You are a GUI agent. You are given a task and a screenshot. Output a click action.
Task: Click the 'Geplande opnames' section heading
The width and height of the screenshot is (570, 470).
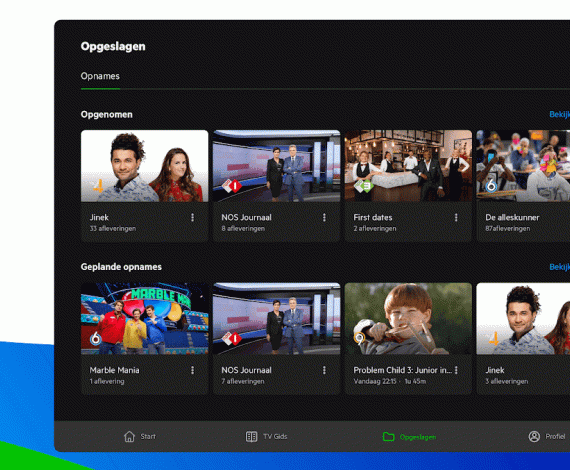click(121, 267)
